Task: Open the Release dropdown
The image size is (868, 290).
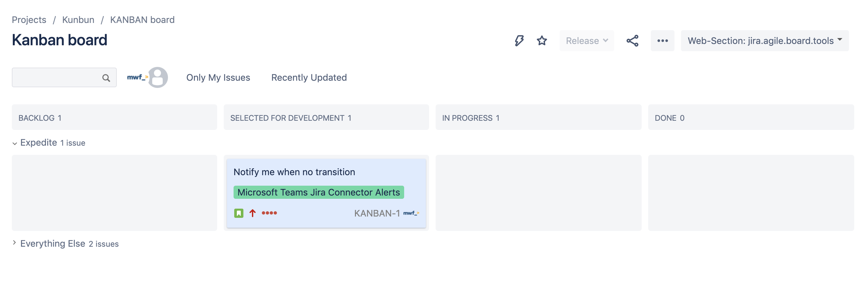Action: click(x=586, y=41)
